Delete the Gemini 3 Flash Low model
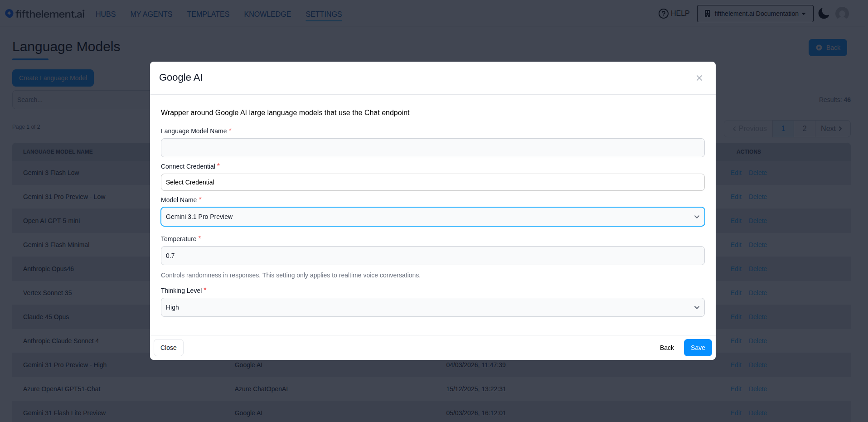868x422 pixels. click(758, 173)
